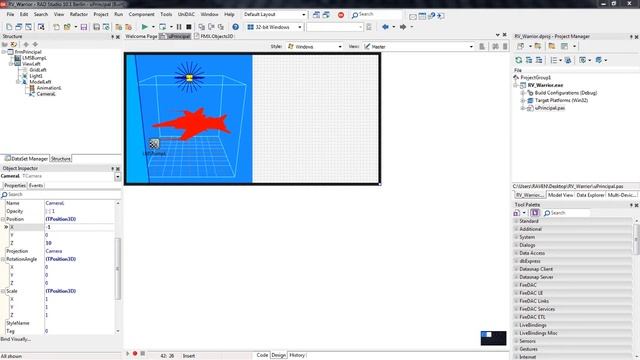The width and height of the screenshot is (640, 360).
Task: Switch to the Welcome Page tab
Action: pyautogui.click(x=141, y=36)
